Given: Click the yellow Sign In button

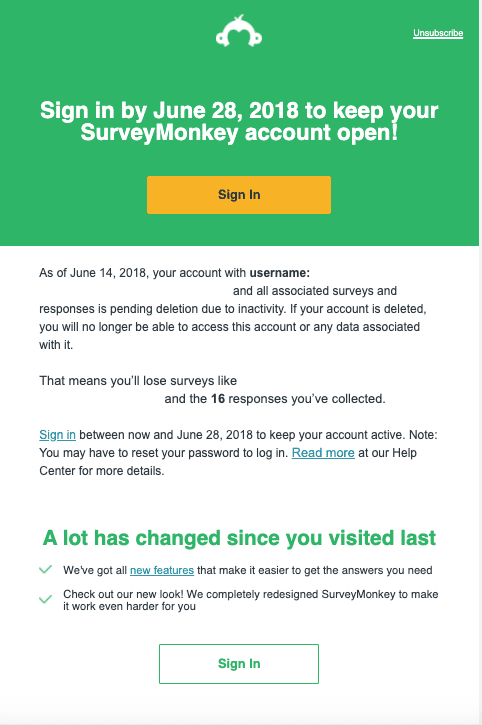Looking at the screenshot, I should pos(239,195).
